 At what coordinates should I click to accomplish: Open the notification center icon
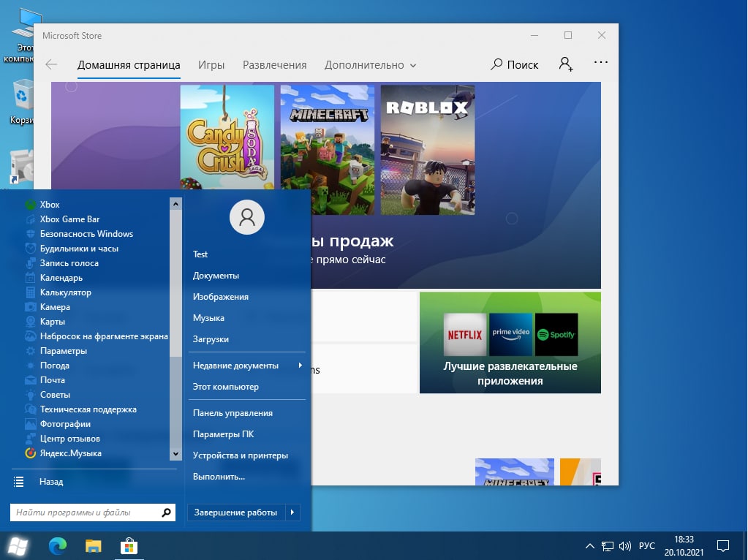[723, 545]
